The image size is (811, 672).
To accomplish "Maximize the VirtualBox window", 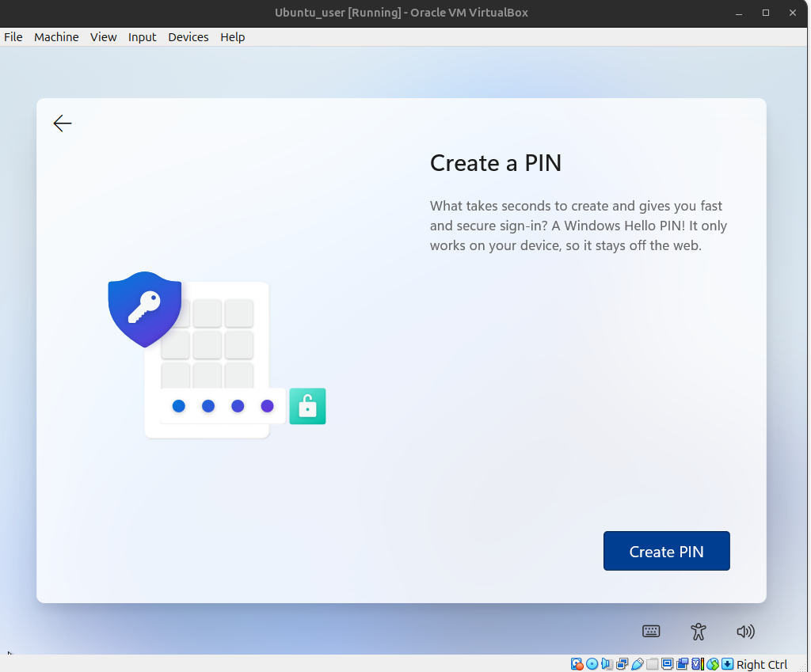I will (766, 13).
